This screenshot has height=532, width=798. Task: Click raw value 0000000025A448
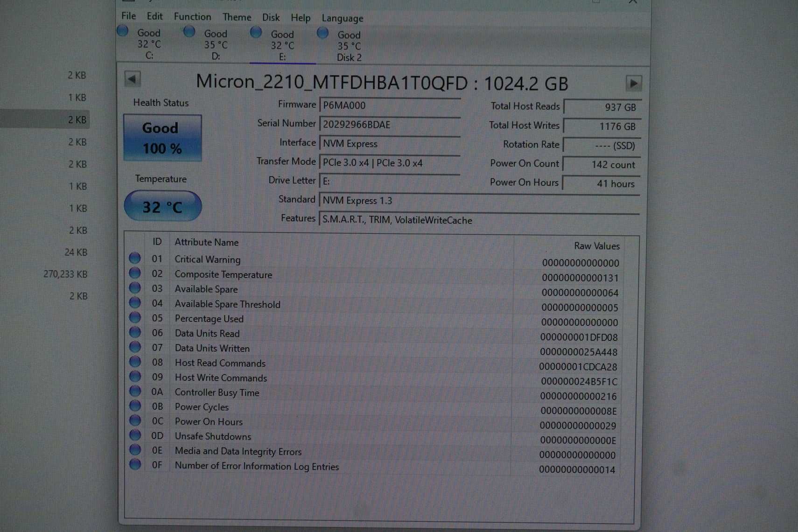point(578,352)
